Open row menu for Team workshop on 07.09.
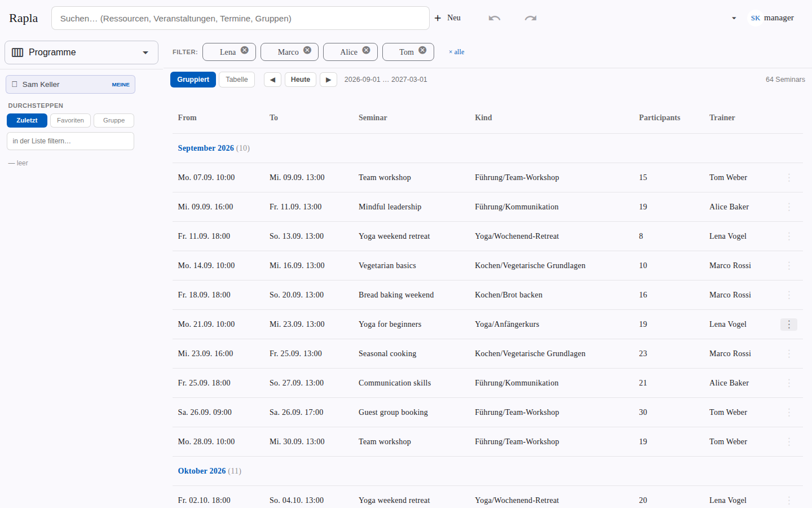 (789, 177)
